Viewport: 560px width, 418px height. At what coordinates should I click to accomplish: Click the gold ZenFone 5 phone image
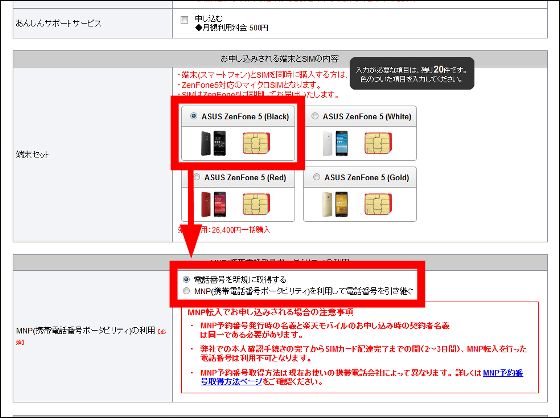coord(335,204)
